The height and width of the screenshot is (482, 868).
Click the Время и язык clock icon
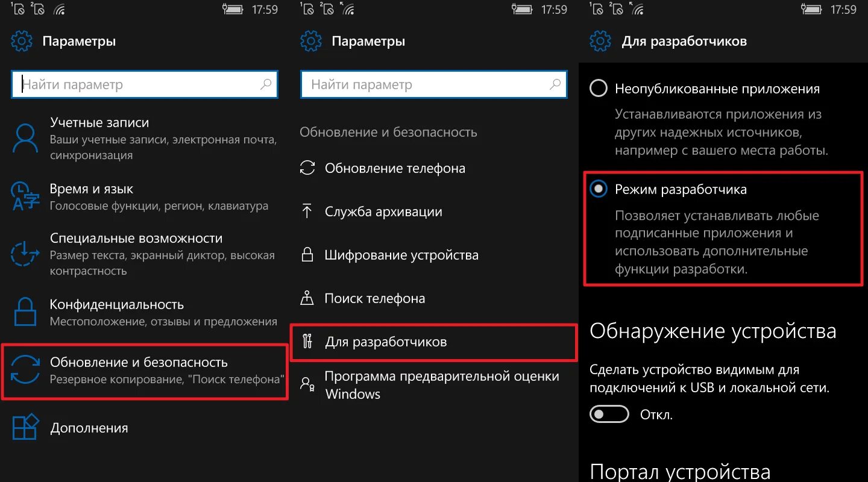[x=25, y=196]
